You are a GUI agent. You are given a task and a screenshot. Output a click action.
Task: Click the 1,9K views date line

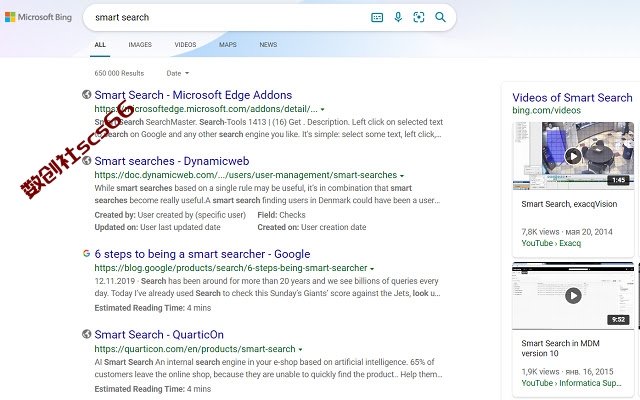click(x=567, y=371)
